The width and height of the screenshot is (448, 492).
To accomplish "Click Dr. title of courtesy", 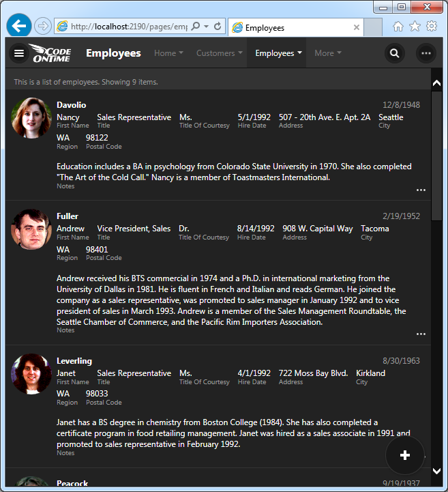I will pos(183,229).
